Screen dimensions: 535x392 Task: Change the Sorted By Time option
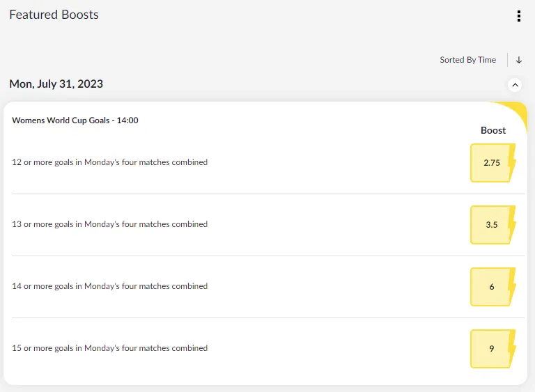pos(467,60)
